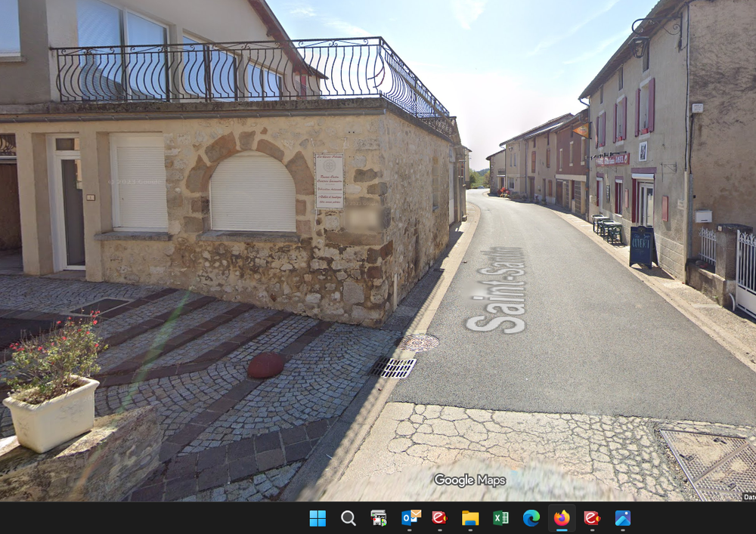This screenshot has width=756, height=534.
Task: Click the metal storm drain grate
Action: [x=392, y=367]
